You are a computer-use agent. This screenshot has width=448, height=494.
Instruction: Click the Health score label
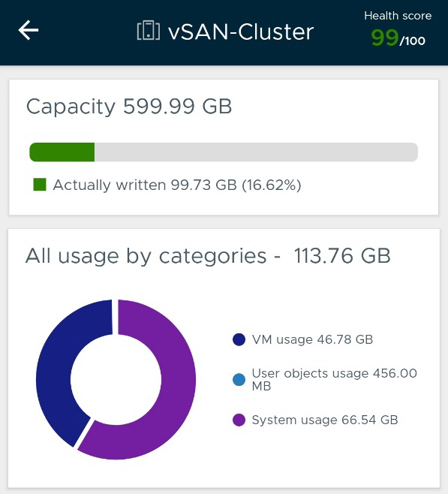[398, 16]
